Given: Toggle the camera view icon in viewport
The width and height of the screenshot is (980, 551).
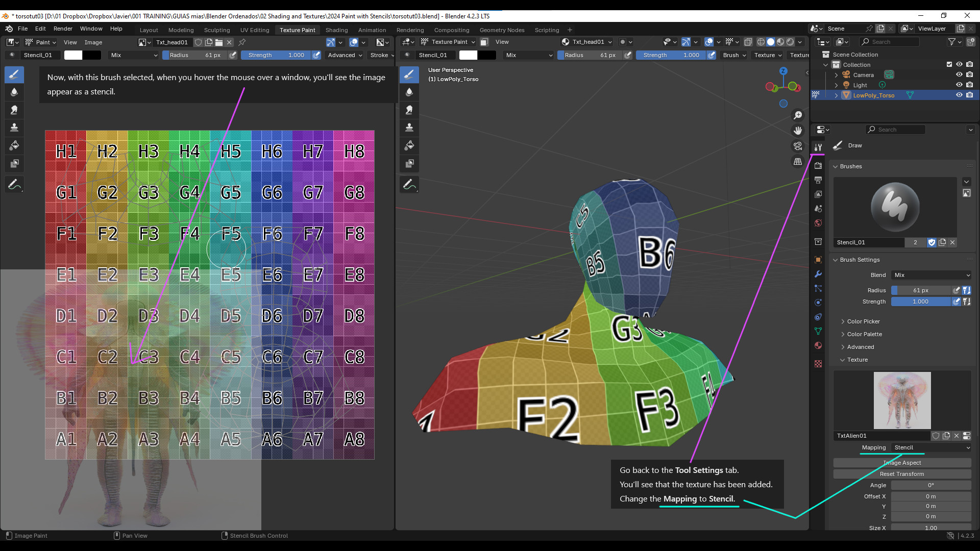Looking at the screenshot, I should coord(798,146).
